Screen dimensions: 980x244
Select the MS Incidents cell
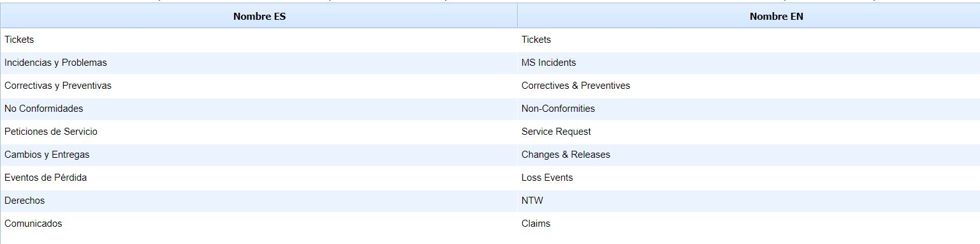tap(749, 63)
